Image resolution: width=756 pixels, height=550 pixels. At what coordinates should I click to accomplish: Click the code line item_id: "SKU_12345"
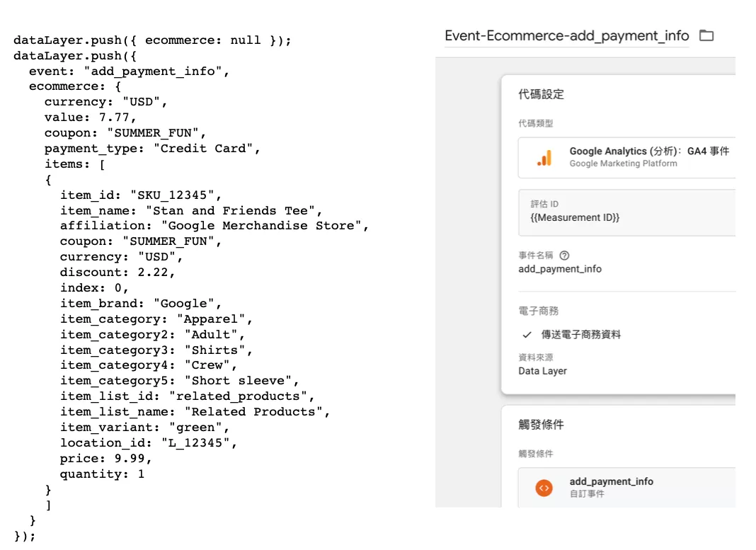pos(141,195)
